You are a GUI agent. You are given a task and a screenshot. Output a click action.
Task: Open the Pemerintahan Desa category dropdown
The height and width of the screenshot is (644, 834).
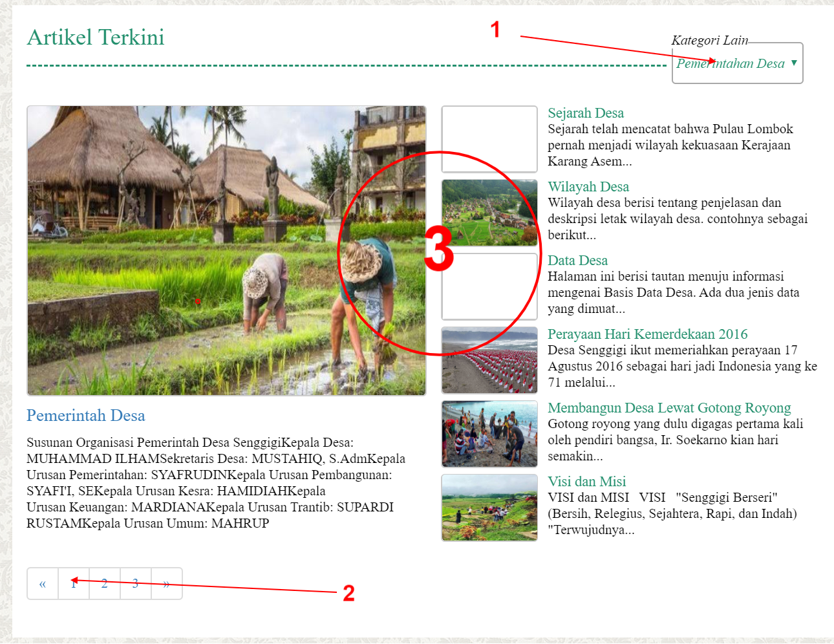[x=737, y=63]
